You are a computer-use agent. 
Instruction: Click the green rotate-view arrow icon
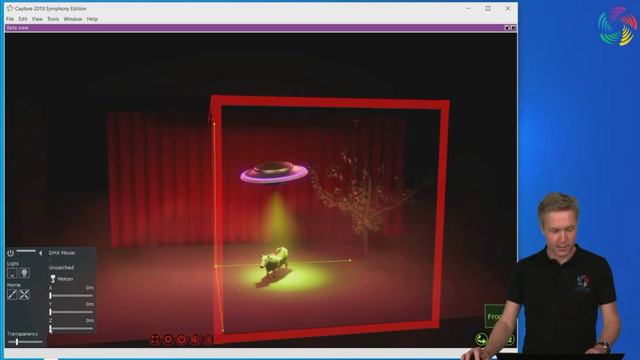point(482,339)
